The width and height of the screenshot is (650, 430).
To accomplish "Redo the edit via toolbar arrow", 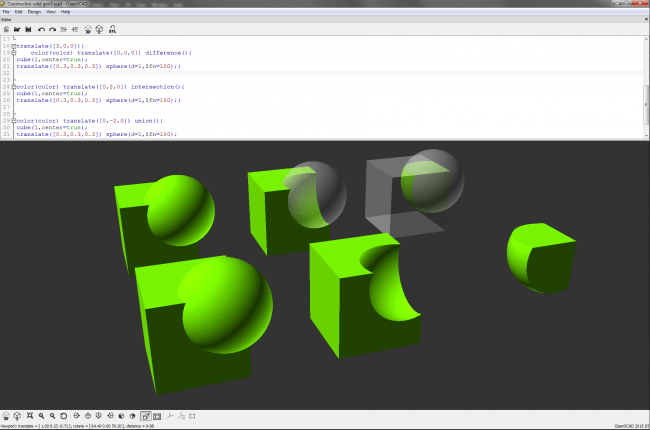I will coord(52,29).
